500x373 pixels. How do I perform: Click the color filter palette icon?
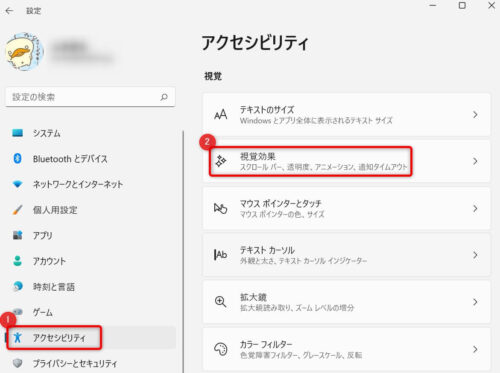220,349
